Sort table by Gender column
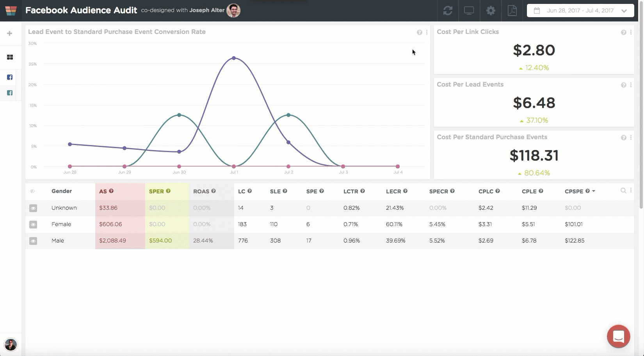This screenshot has height=356, width=644. pyautogui.click(x=62, y=191)
